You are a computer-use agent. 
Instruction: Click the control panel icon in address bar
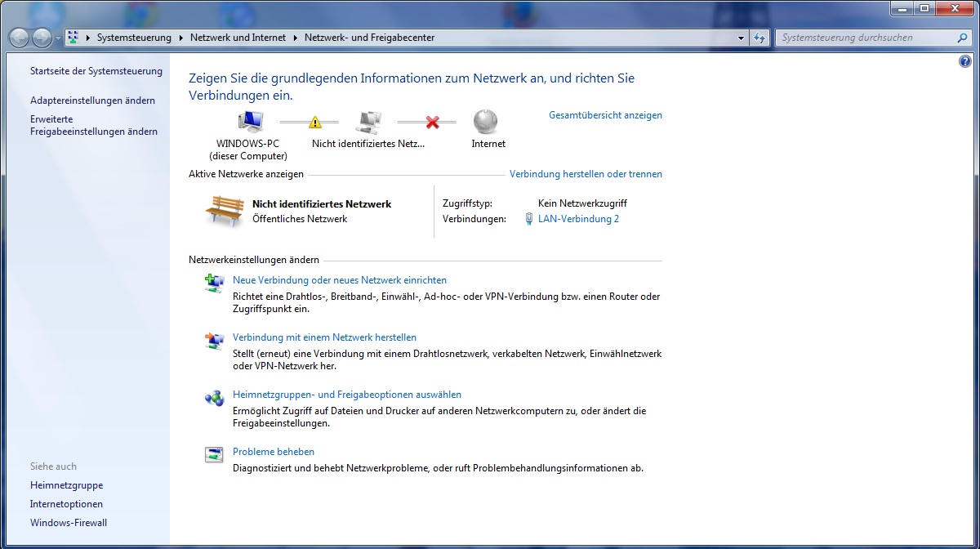point(73,38)
